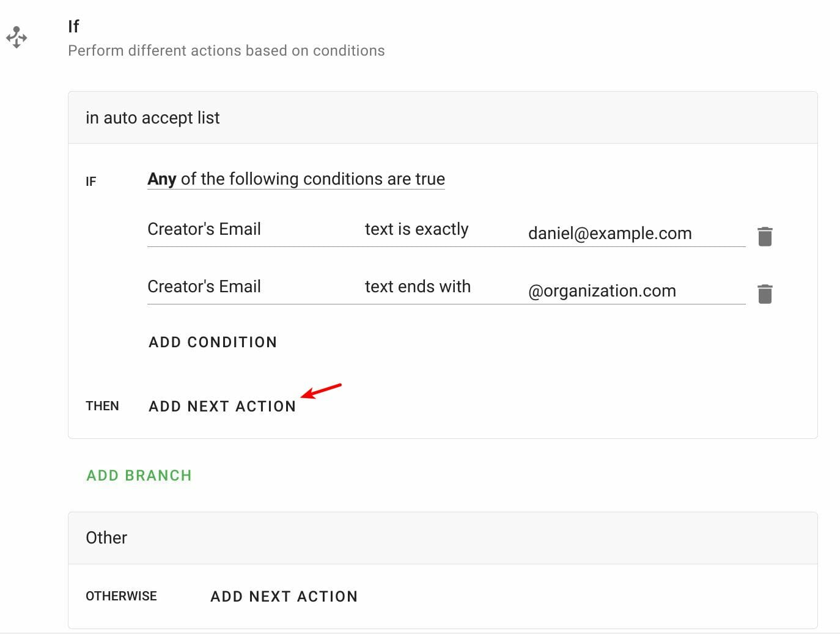This screenshot has height=634, width=840.
Task: Select the 'Other' branch header
Action: click(106, 538)
